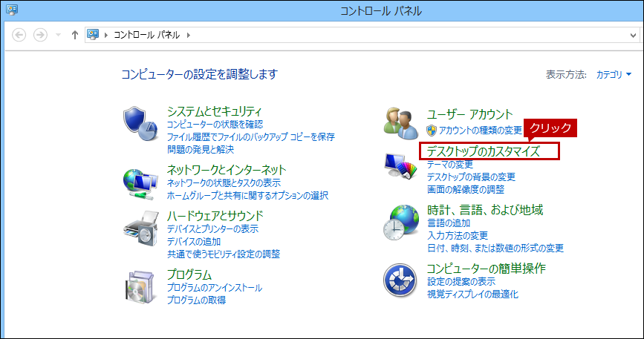Click アカウントの種類の変更 link
Screen dimensions: 644x339
coord(480,131)
